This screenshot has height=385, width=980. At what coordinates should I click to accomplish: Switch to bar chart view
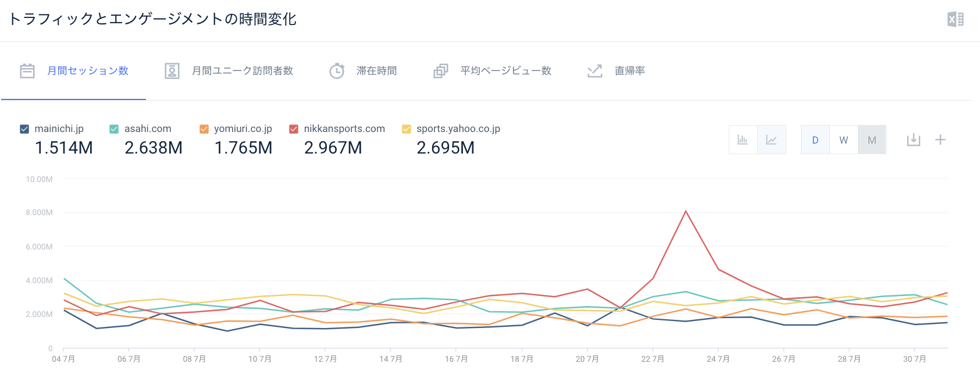743,140
